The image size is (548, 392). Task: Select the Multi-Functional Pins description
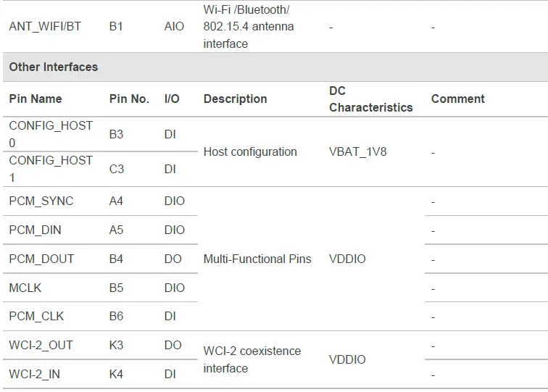click(x=257, y=259)
